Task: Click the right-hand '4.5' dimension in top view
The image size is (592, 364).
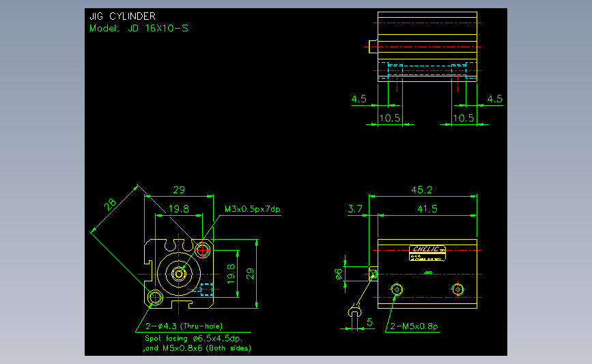Action: (494, 99)
